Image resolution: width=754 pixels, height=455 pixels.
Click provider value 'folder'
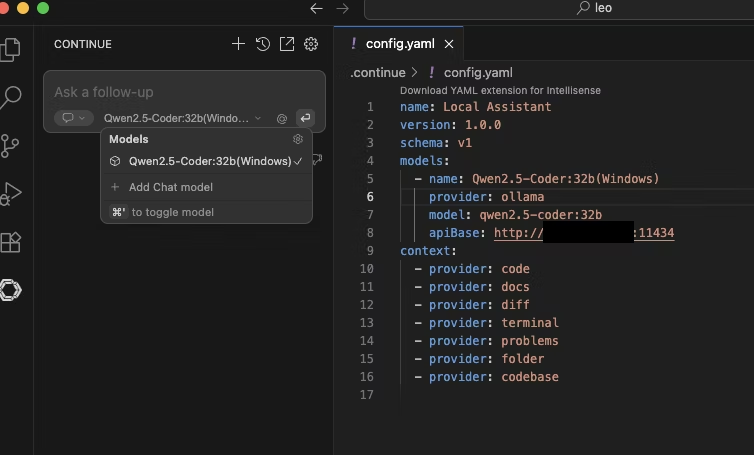(x=523, y=359)
